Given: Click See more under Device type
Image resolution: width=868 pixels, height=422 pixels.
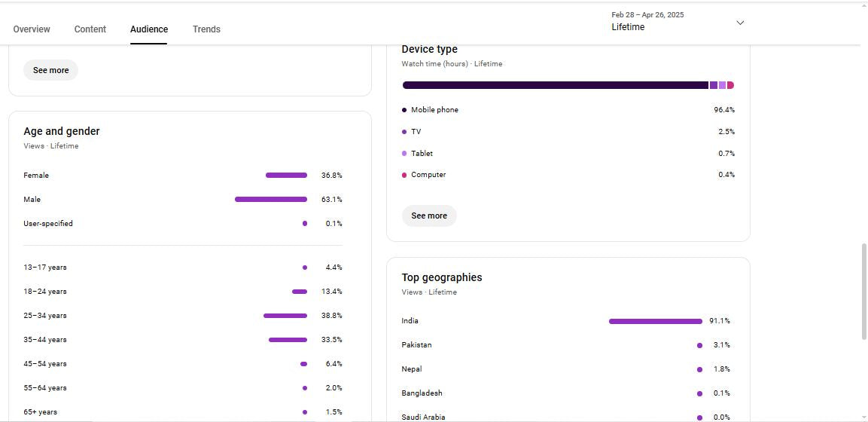Looking at the screenshot, I should click(x=429, y=216).
